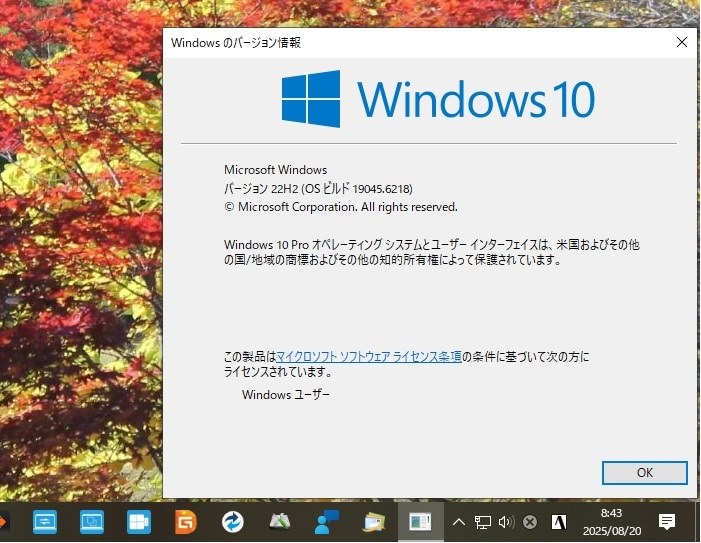
Task: Switch IME input mode A indicator
Action: (558, 522)
